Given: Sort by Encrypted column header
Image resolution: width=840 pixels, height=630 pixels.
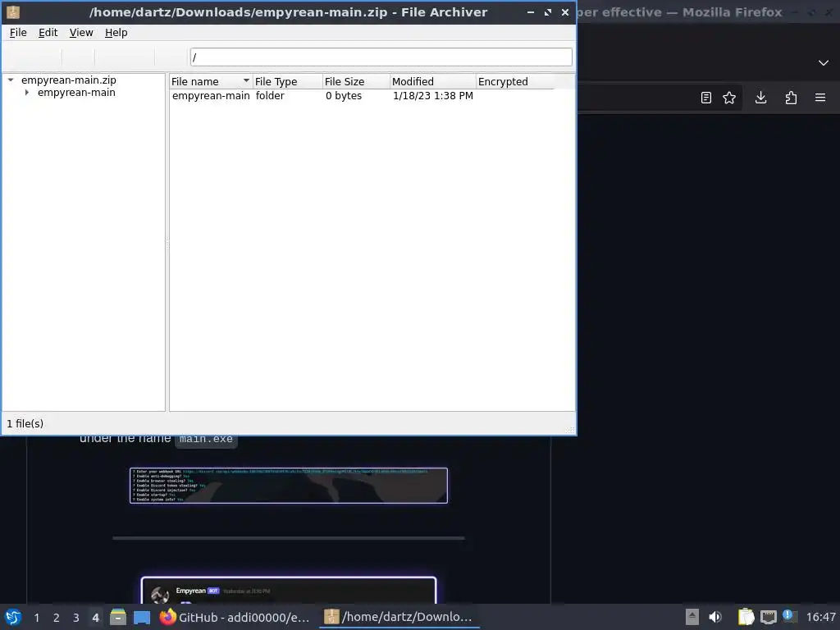Looking at the screenshot, I should 514,81.
